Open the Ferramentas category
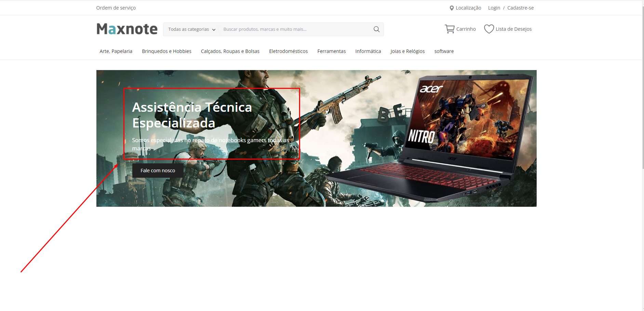Screen dimensions: 644x311 coord(331,51)
